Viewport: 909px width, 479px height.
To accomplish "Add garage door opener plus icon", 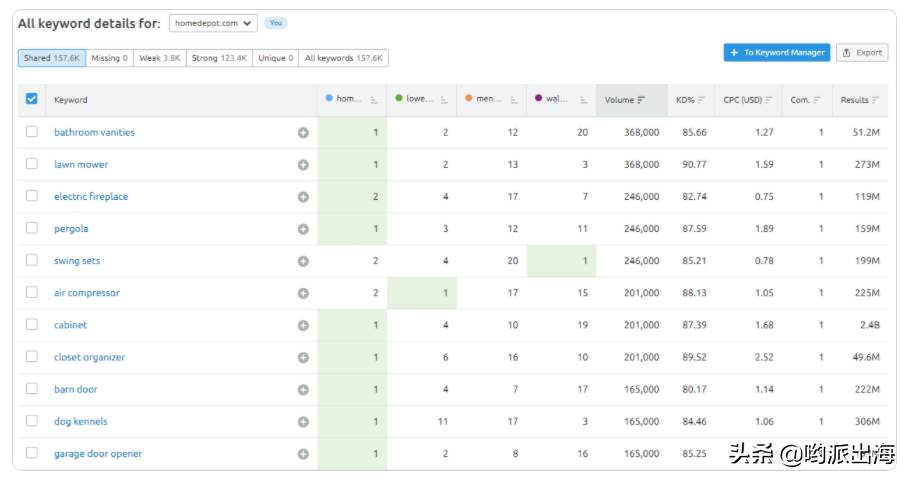I will (x=303, y=454).
